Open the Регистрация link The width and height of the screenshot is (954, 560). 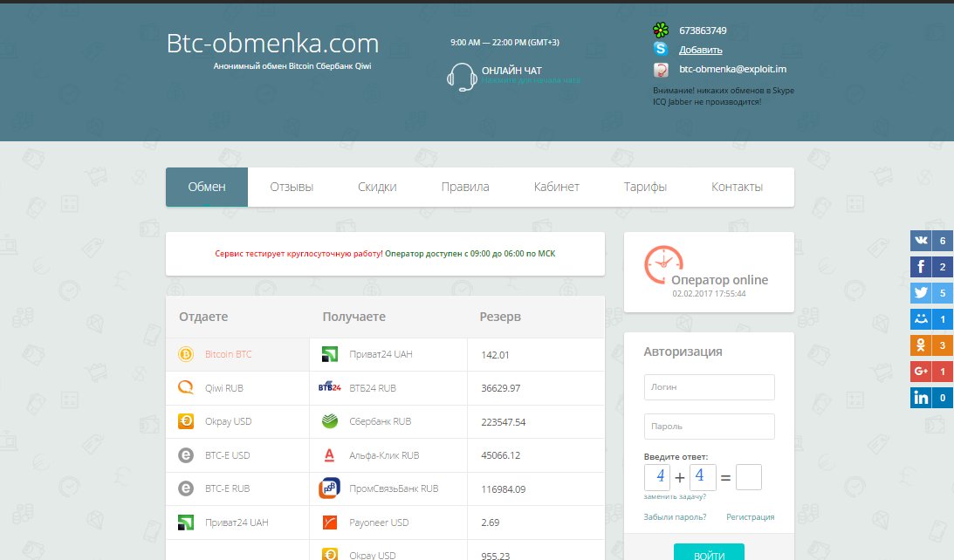[x=750, y=517]
